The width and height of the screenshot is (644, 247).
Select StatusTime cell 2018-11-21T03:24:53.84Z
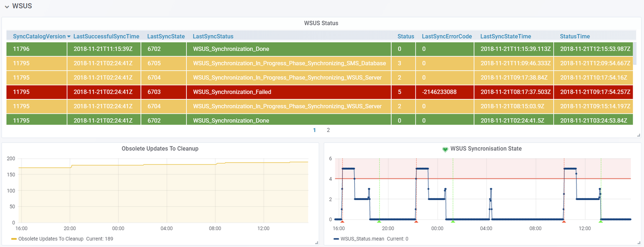point(593,119)
